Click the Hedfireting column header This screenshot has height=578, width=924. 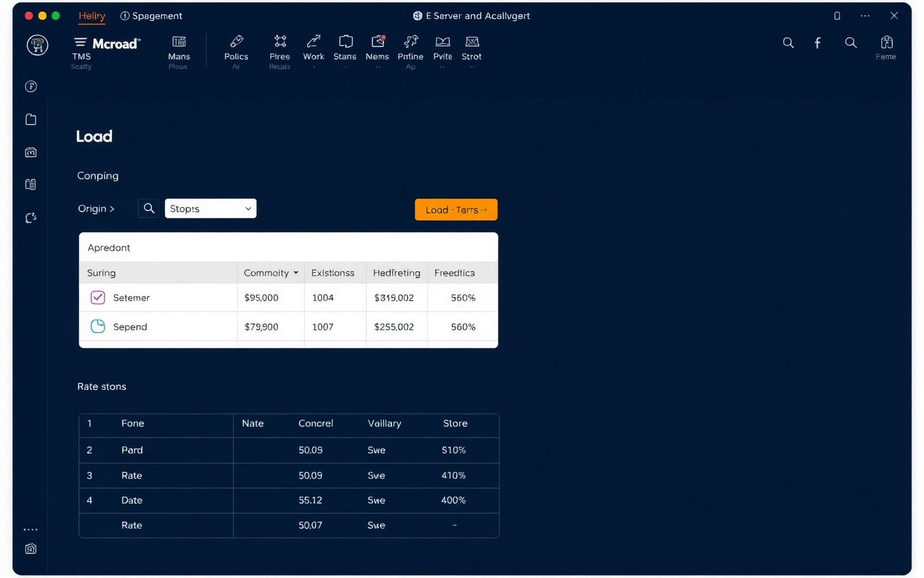(x=397, y=273)
